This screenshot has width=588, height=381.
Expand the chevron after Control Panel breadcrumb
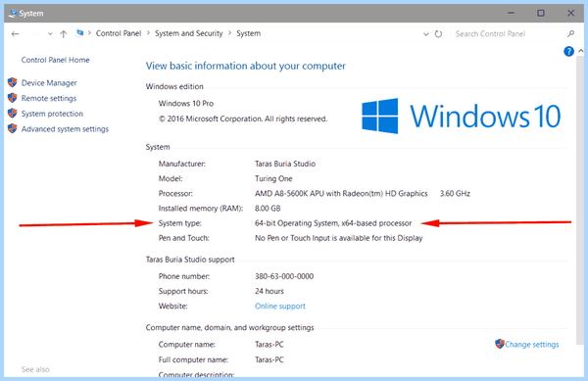pyautogui.click(x=148, y=33)
